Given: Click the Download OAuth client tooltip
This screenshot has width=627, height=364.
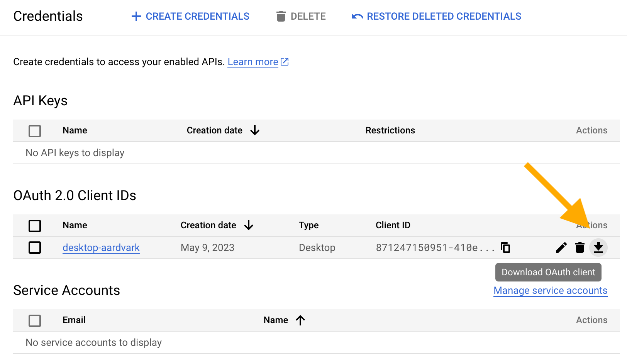Looking at the screenshot, I should [x=548, y=272].
